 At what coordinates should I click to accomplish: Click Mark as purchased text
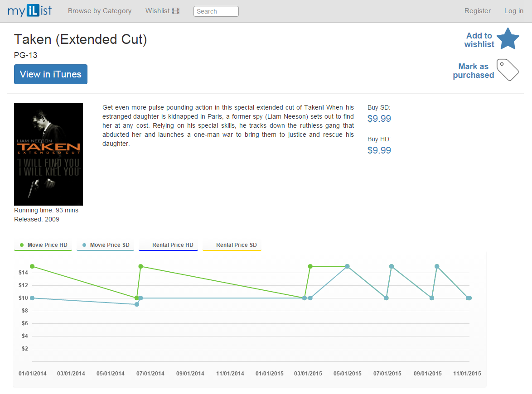click(x=473, y=71)
